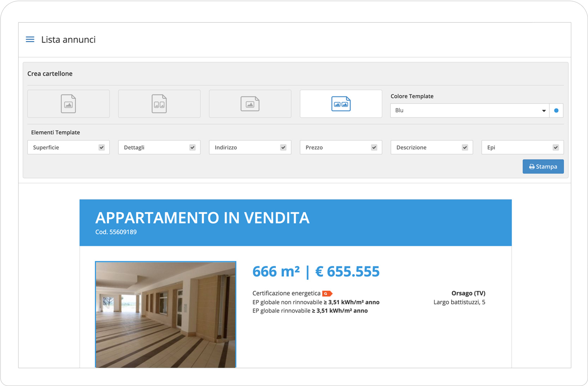588x386 pixels.
Task: Click the EP globale rinnovabile ≥ 3,51 line
Action: 310,311
